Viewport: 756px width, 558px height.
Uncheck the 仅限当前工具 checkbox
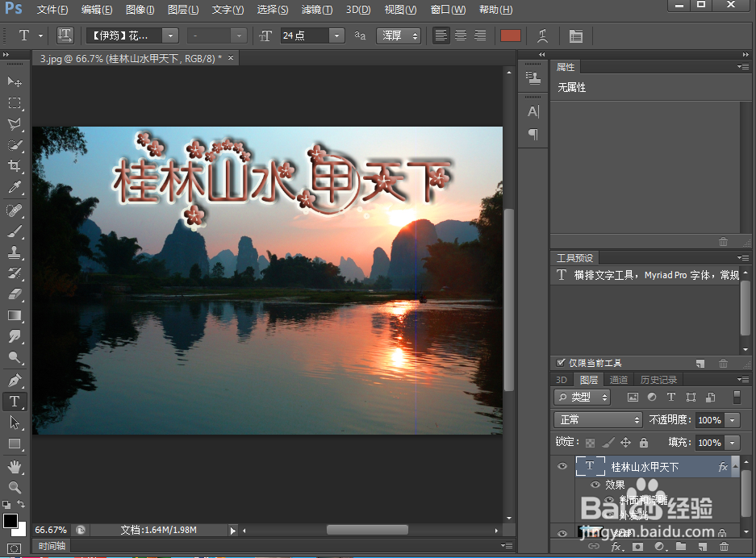(x=561, y=363)
